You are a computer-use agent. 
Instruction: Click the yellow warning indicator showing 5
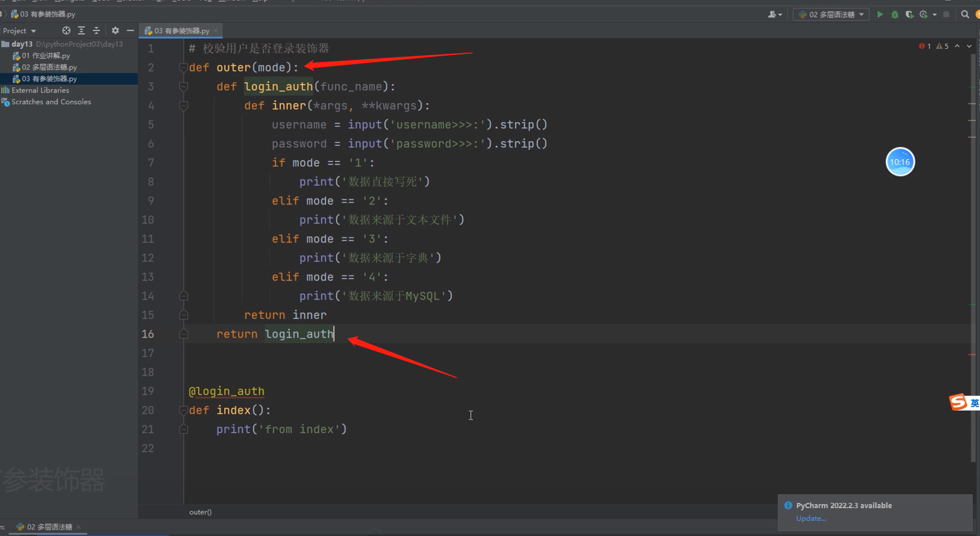click(x=943, y=46)
